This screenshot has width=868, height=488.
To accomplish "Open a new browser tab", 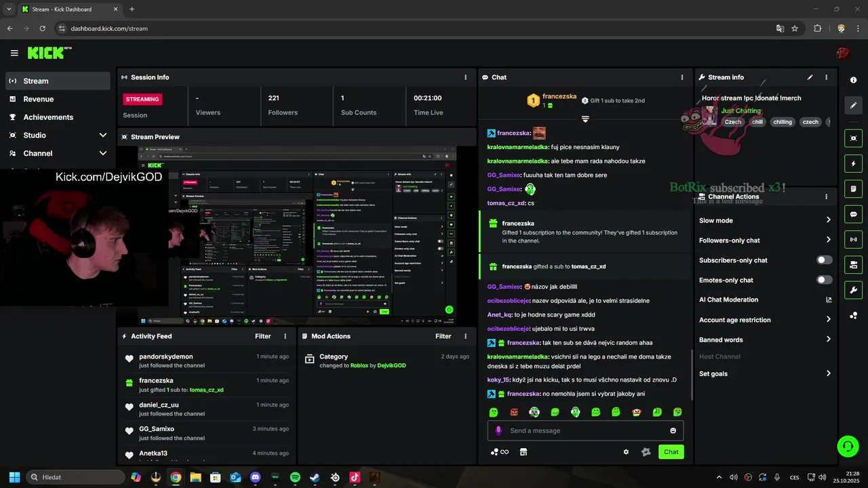I will 132,9.
